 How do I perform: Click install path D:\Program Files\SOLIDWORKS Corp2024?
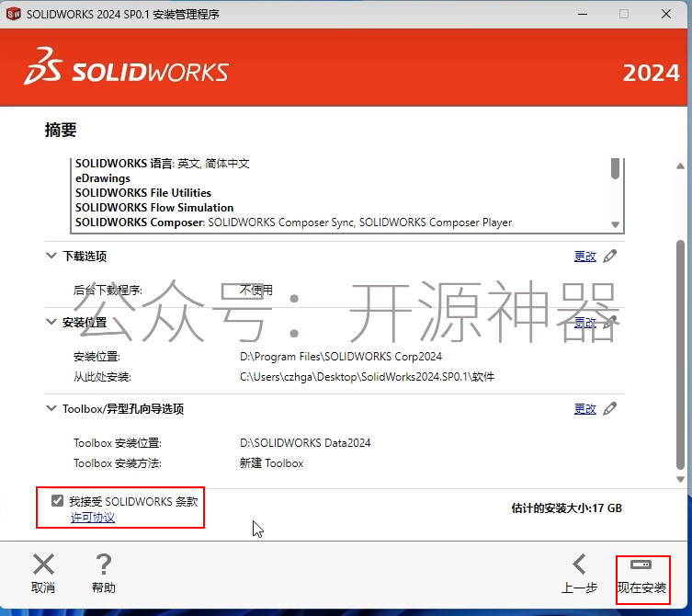[x=341, y=357]
